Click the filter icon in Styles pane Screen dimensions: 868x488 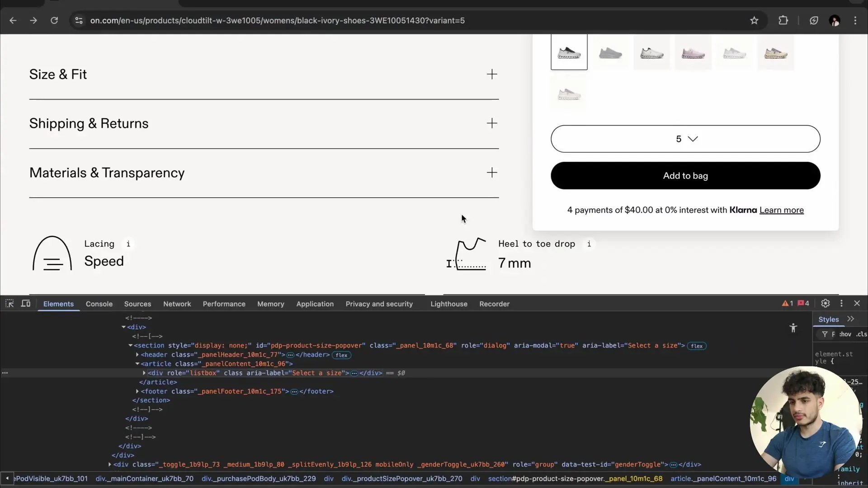click(x=825, y=334)
